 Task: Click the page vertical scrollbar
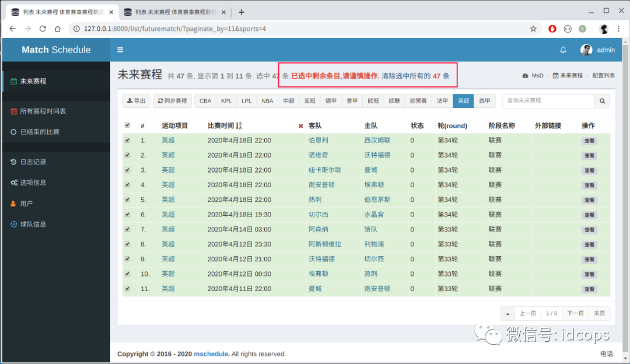click(x=625, y=199)
